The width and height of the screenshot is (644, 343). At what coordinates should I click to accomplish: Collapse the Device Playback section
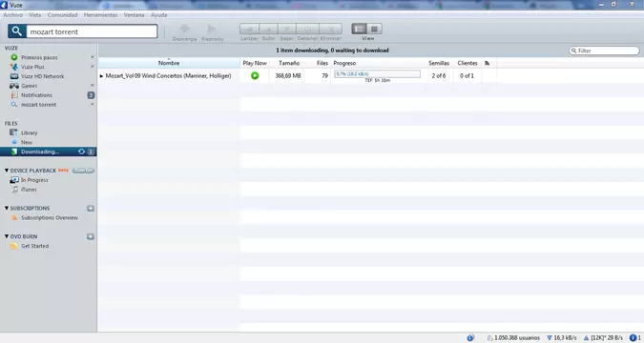tap(7, 171)
